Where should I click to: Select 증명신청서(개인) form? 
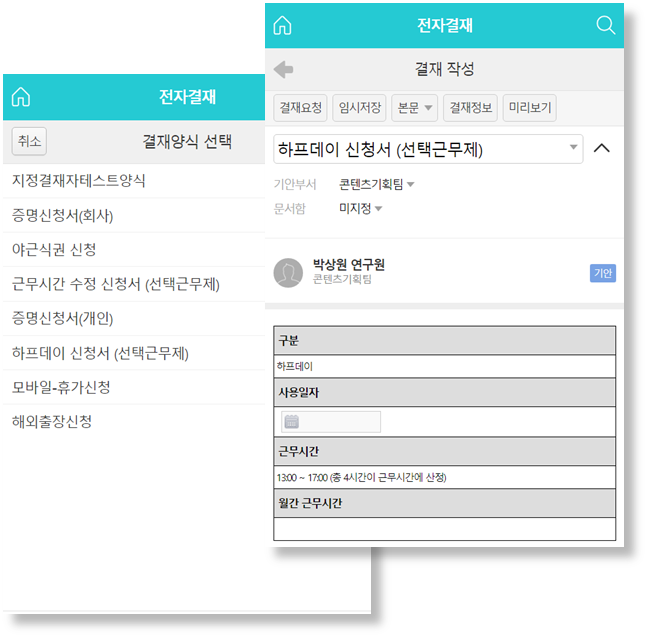(x=134, y=318)
